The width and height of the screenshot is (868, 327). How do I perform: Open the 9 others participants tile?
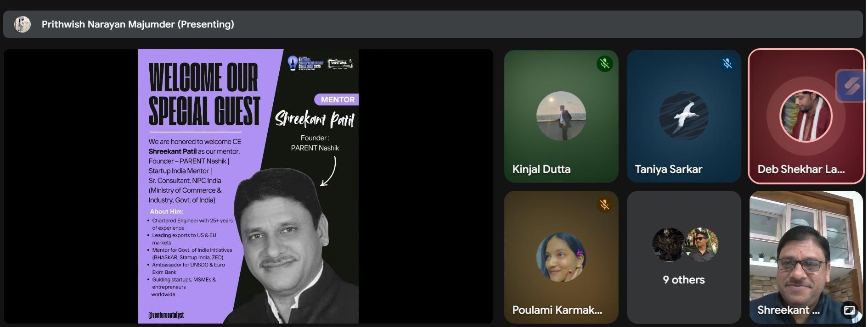684,257
